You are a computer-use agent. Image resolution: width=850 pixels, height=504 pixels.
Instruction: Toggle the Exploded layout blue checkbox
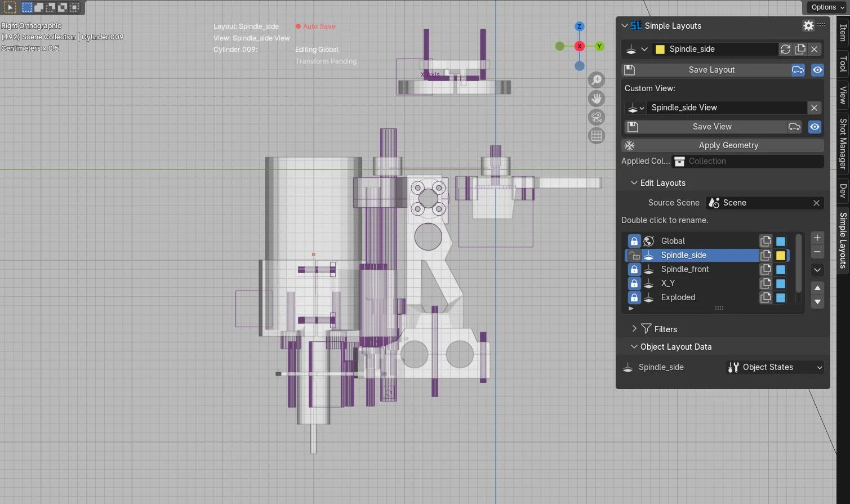780,297
